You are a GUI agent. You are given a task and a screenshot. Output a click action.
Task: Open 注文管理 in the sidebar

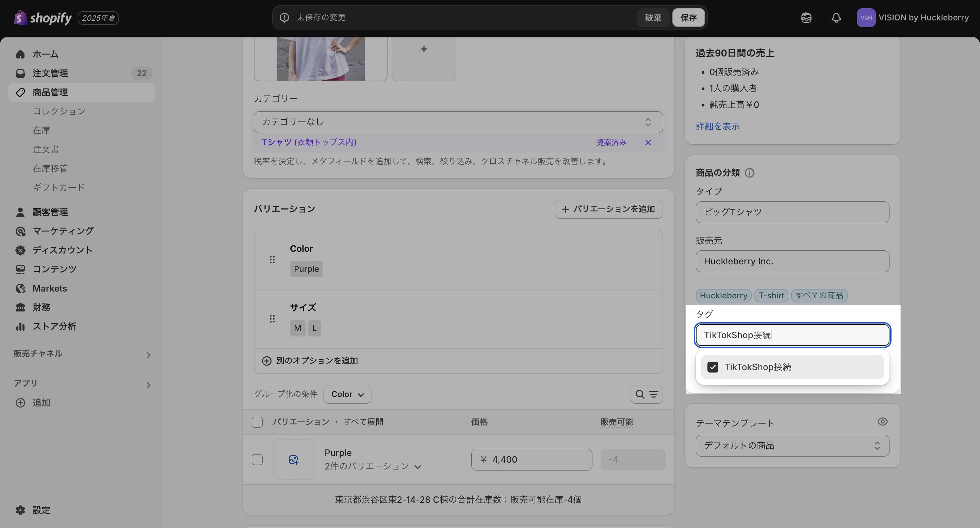(x=50, y=73)
